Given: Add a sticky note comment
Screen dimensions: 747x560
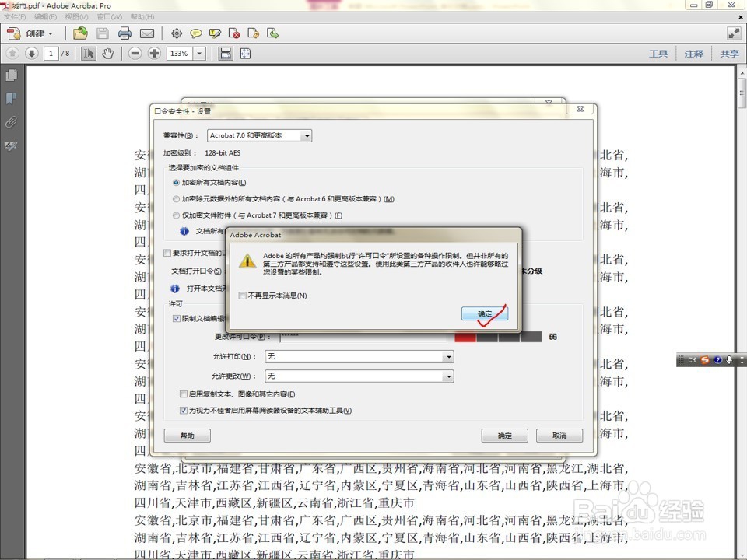Looking at the screenshot, I should pos(196,33).
